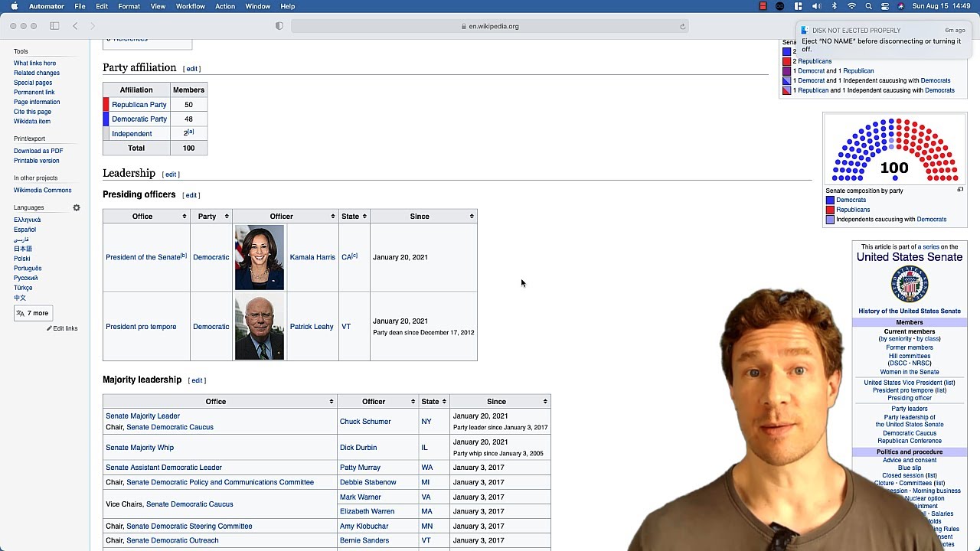Click the languages settings gear icon
The width and height of the screenshot is (980, 551).
click(x=77, y=207)
